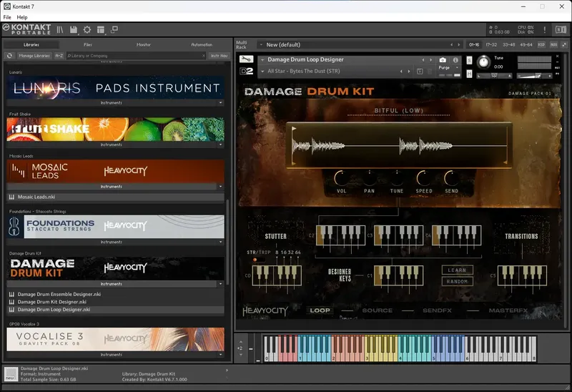Click the floppy disk save icon
The height and width of the screenshot is (392, 572).
click(x=74, y=29)
